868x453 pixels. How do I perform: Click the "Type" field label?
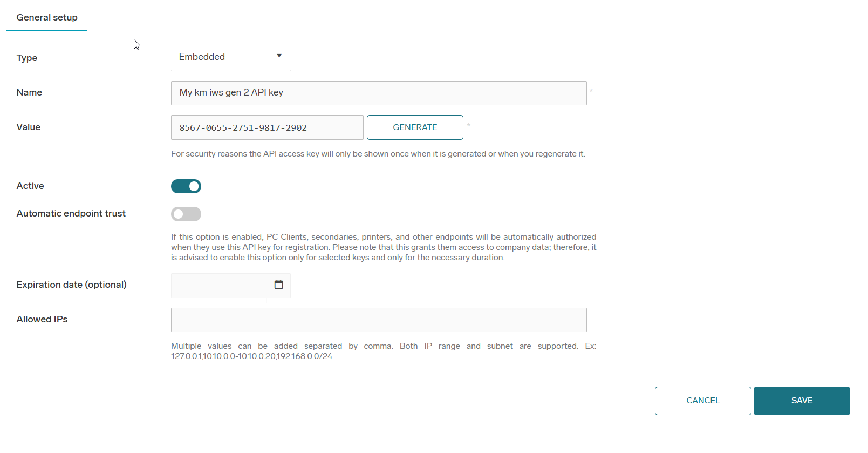(x=27, y=58)
